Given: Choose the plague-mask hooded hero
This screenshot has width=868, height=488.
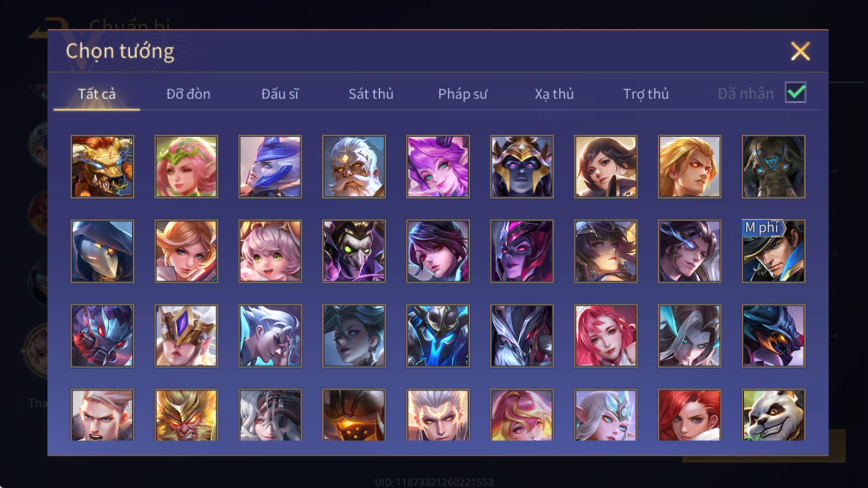Looking at the screenshot, I should tap(102, 251).
